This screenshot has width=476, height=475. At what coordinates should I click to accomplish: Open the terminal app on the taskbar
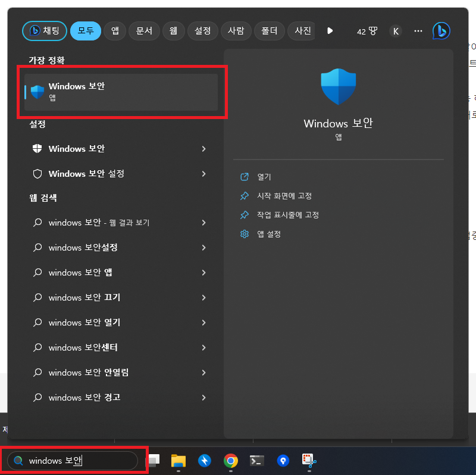257,461
